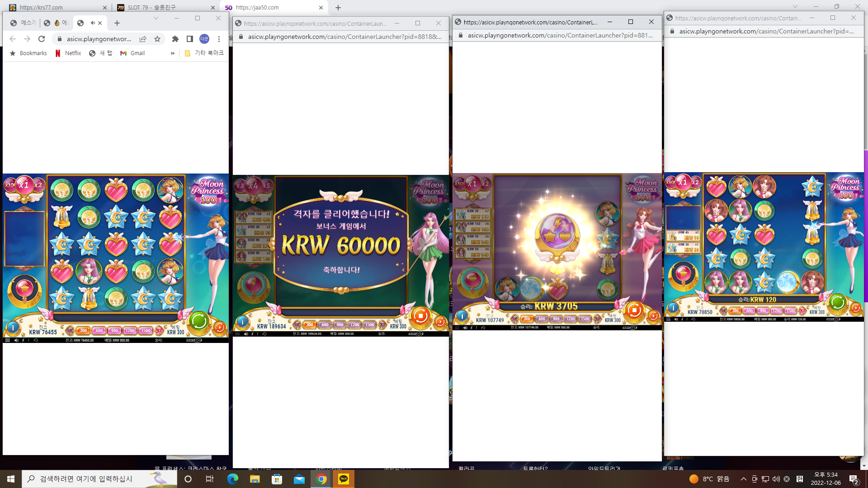Switch to the krs77.com browser tab
Screen dimensions: 868x488
(58, 7)
